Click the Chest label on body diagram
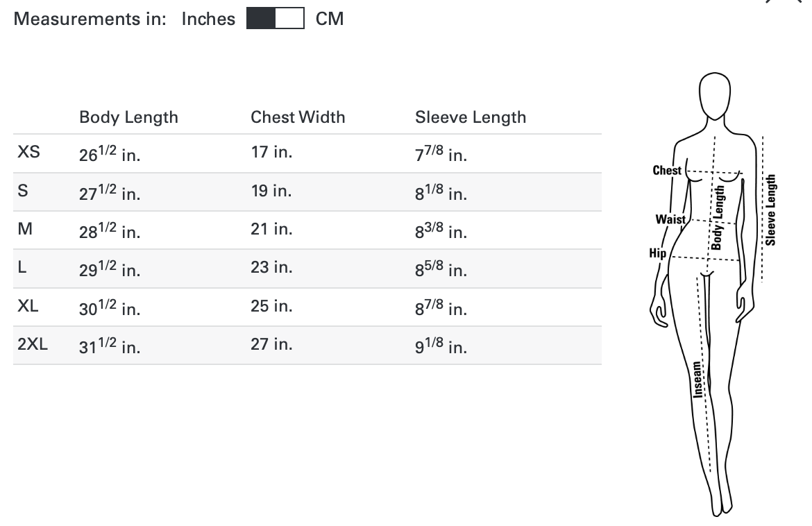812x526 pixels. click(667, 170)
